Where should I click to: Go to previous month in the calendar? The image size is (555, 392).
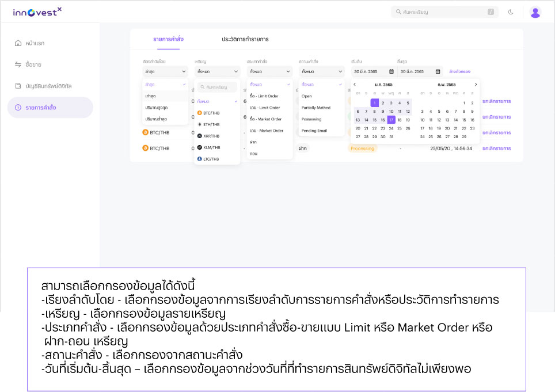(355, 85)
